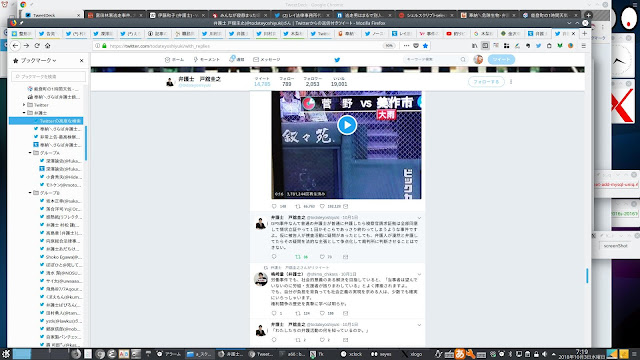Screen dimensions: 640x360
Task: Collapse the グループA bookmark folder
Action: (x=30, y=153)
